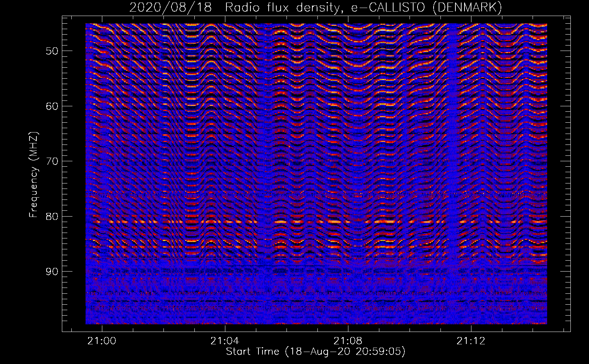
Task: Click the '90' frequency tick label
Action: (x=52, y=272)
